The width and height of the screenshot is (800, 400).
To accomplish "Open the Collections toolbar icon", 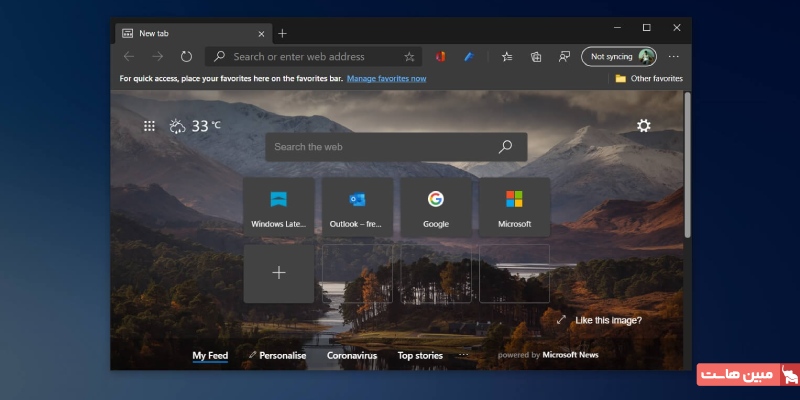I will 536,57.
